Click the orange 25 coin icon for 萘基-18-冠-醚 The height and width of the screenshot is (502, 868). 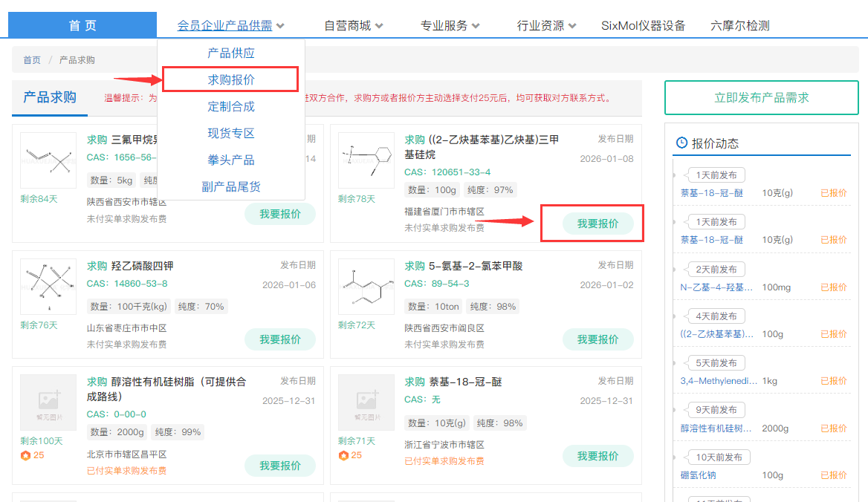click(x=343, y=455)
